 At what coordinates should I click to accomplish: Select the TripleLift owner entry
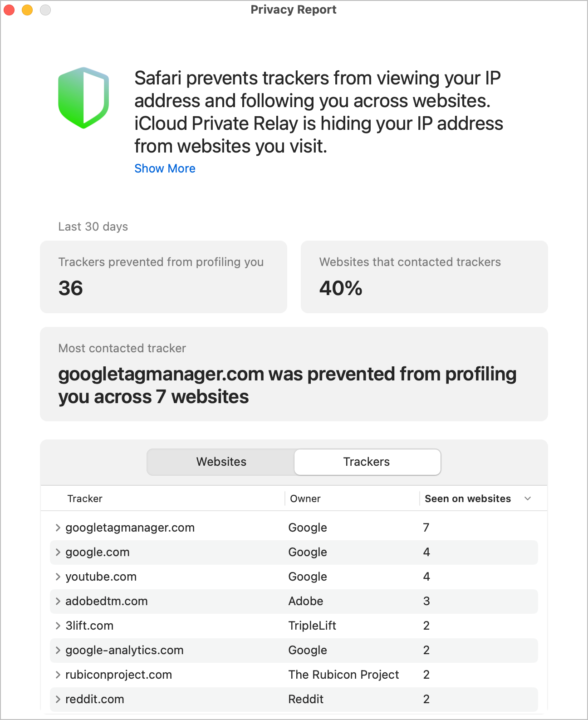[312, 626]
